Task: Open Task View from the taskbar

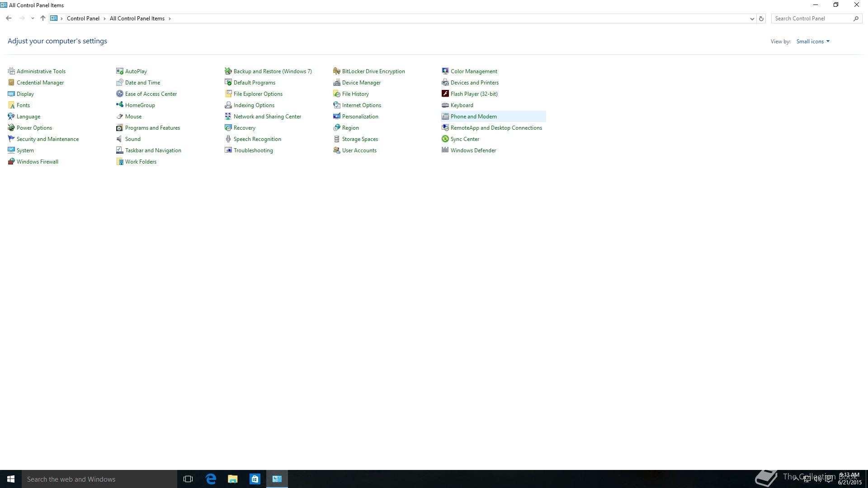Action: (x=188, y=479)
